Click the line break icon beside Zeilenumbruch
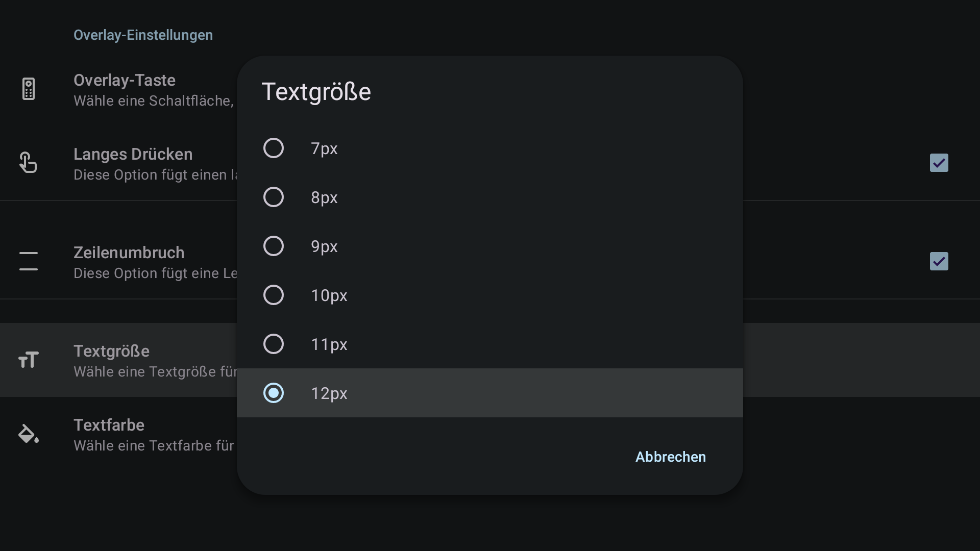Image resolution: width=980 pixels, height=551 pixels. (29, 261)
